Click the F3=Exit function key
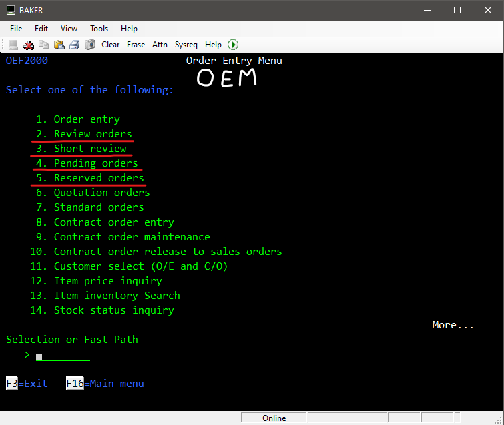504x425 pixels. [27, 384]
